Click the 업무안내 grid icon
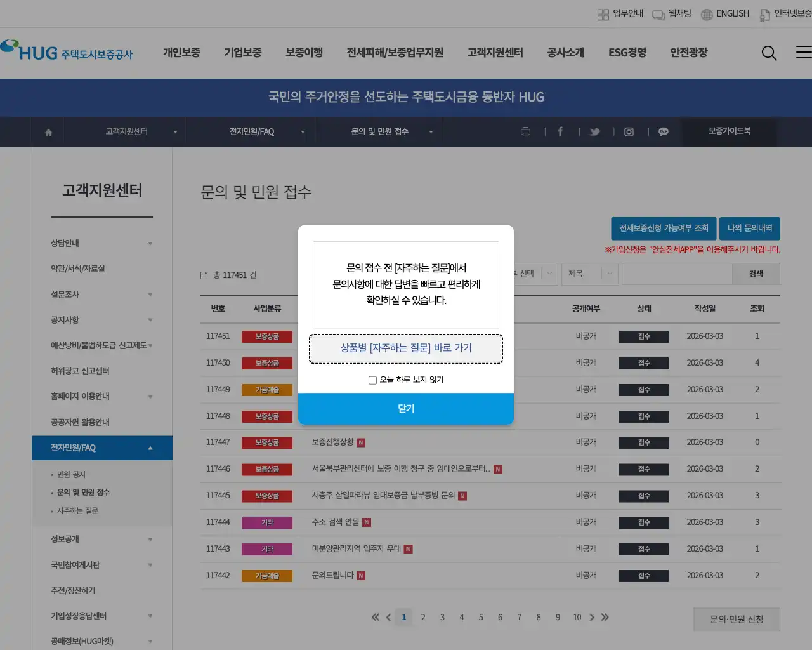 click(603, 13)
